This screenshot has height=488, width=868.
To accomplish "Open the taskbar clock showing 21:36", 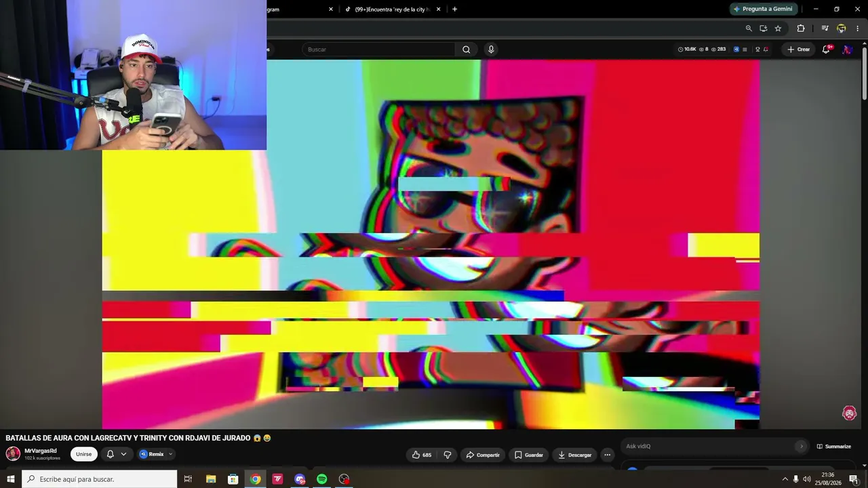I will (827, 479).
